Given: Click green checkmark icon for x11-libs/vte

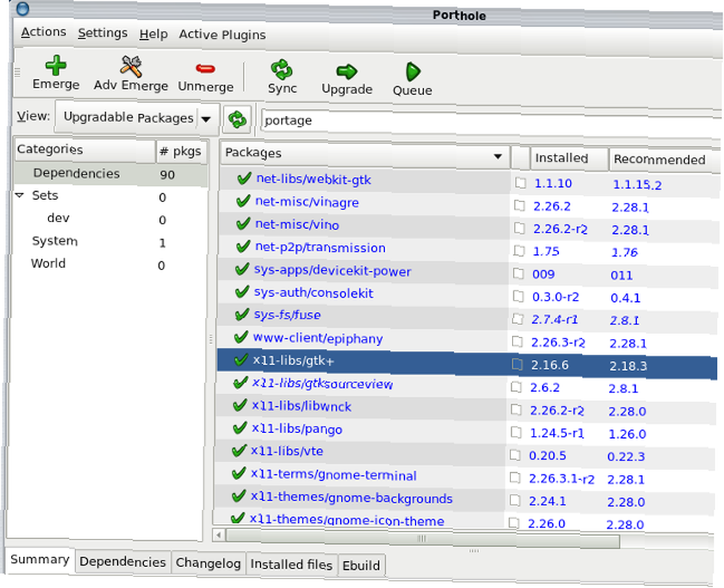Looking at the screenshot, I should tap(239, 450).
